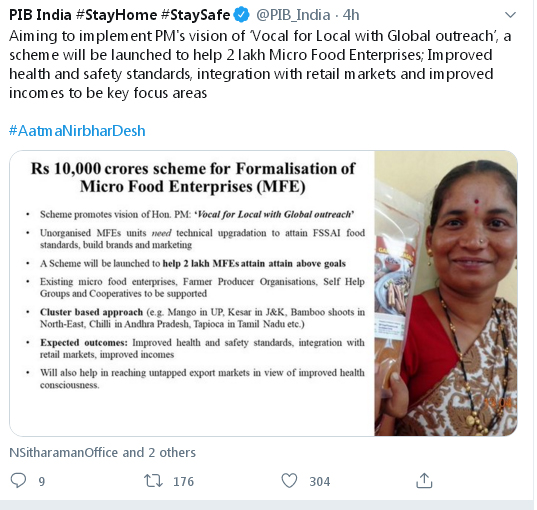Expand the tweet options chevron
Screen dimensions: 537x510
(x=510, y=15)
